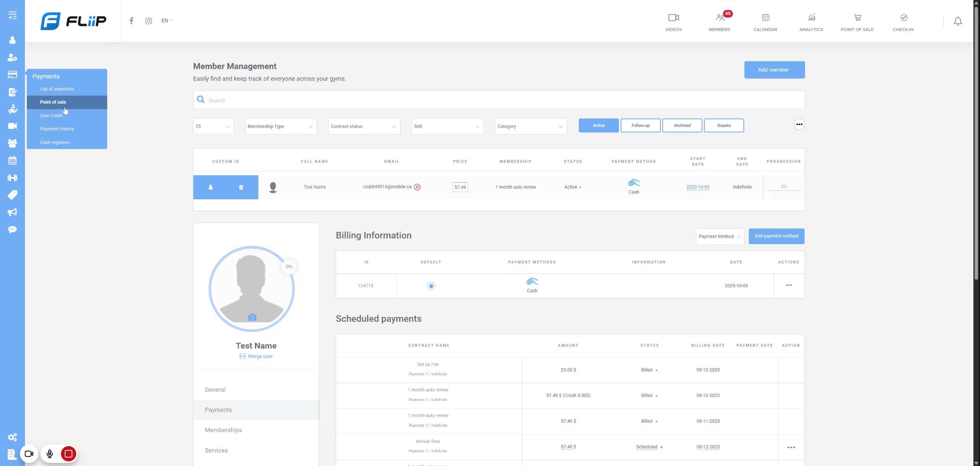980x466 pixels.
Task: Open the gears settings sidebar icon
Action: click(x=12, y=437)
